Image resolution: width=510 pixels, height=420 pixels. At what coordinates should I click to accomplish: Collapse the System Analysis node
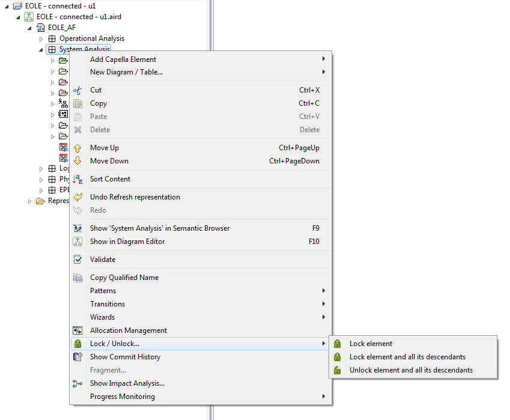(x=41, y=49)
